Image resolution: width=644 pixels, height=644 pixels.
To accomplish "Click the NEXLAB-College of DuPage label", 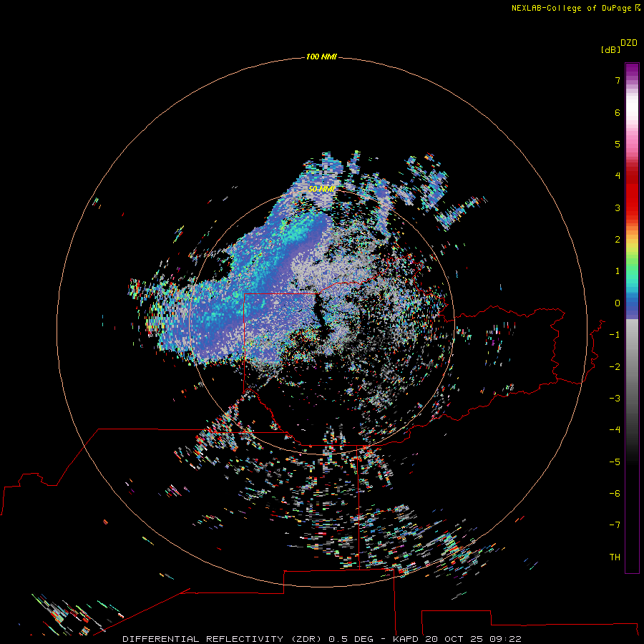I will click(x=572, y=8).
